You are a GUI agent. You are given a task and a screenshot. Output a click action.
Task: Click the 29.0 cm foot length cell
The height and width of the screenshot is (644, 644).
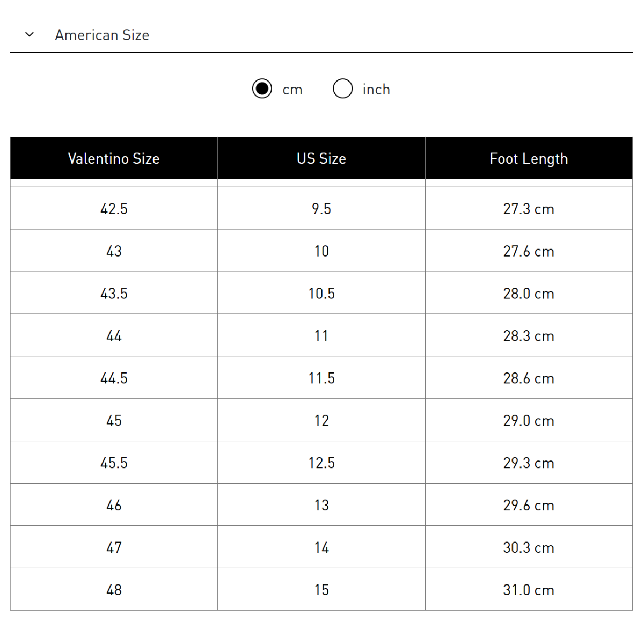click(x=529, y=420)
